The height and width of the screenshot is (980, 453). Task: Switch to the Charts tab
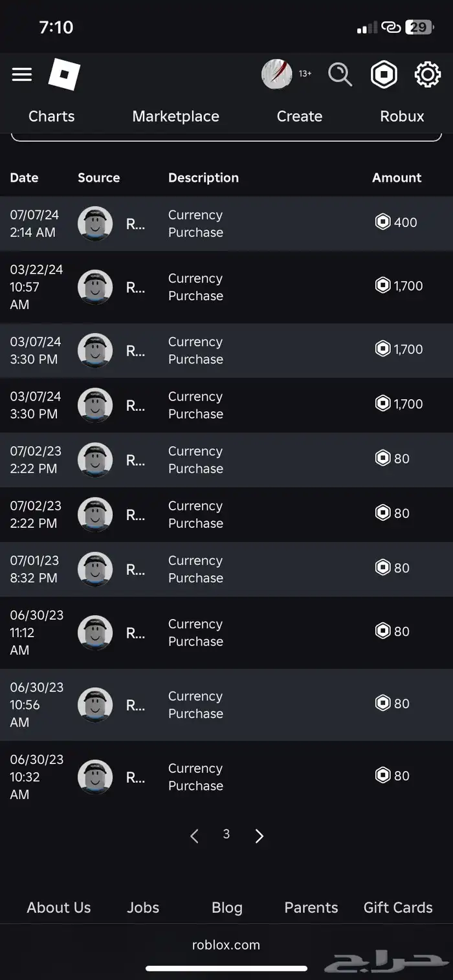point(52,116)
